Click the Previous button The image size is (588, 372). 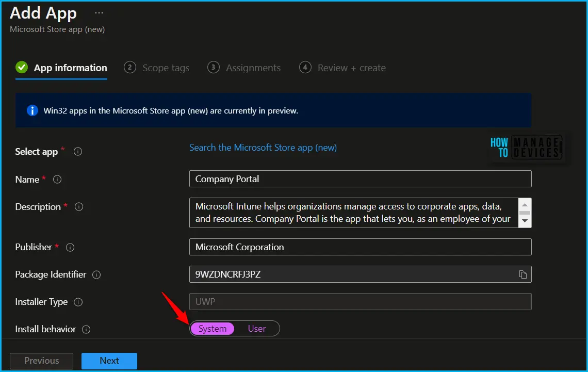point(41,361)
